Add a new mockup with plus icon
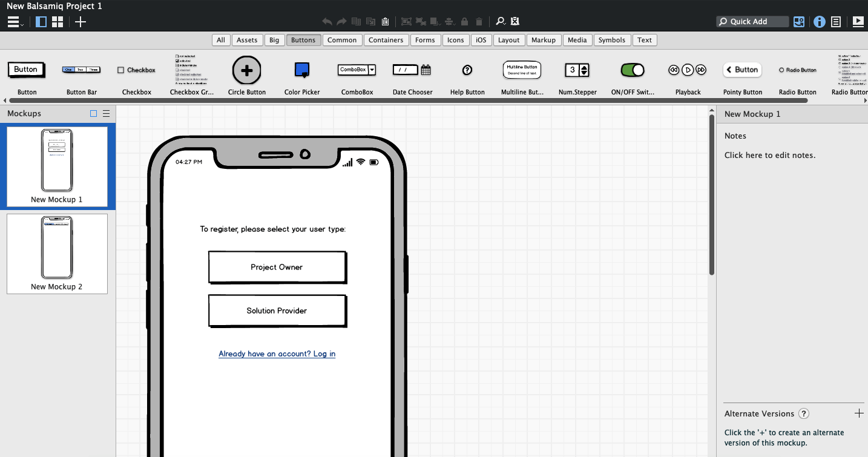The image size is (868, 457). [x=81, y=22]
